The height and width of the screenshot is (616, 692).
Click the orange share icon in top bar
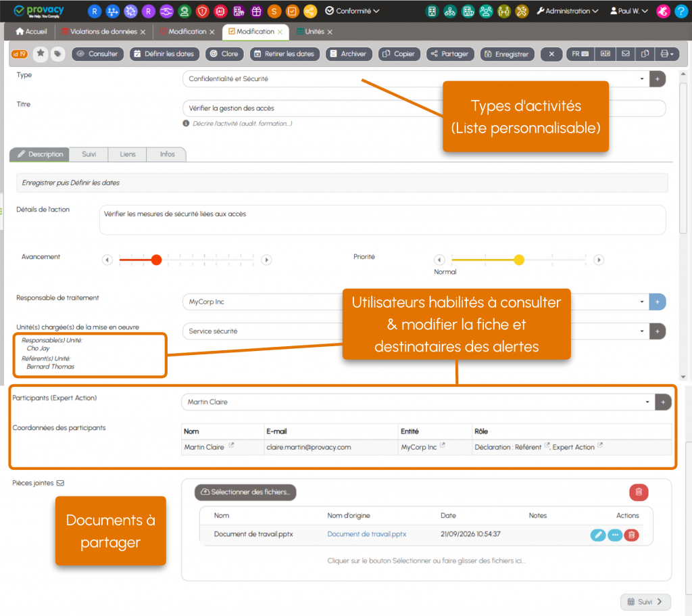pos(310,11)
